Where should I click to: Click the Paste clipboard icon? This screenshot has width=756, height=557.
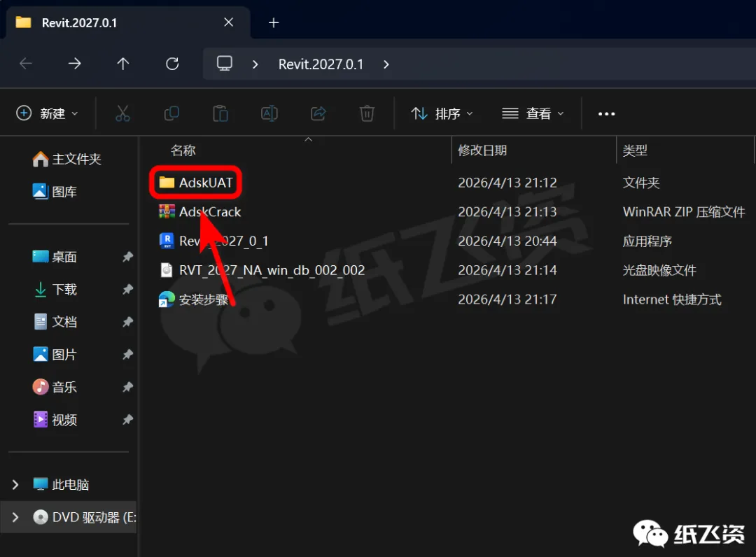[x=220, y=113]
